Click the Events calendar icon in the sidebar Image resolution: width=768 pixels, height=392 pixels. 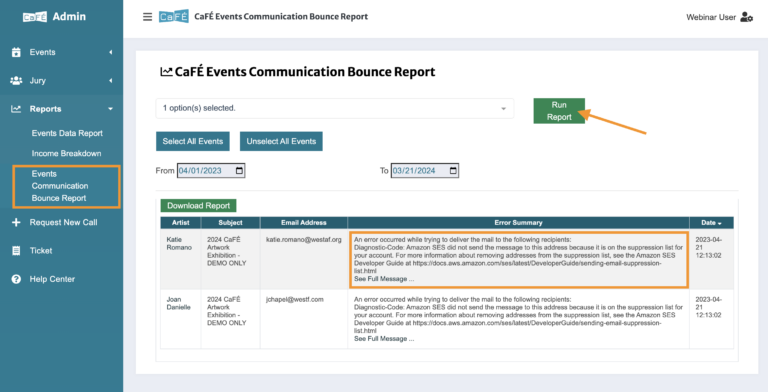pyautogui.click(x=16, y=52)
